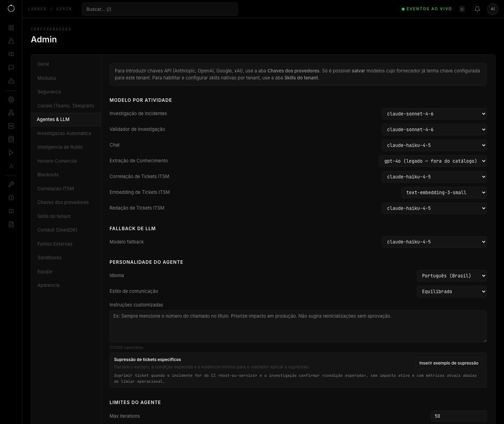The height and width of the screenshot is (424, 504).
Task: Select the server rack sidebar icon
Action: pyautogui.click(x=11, y=126)
